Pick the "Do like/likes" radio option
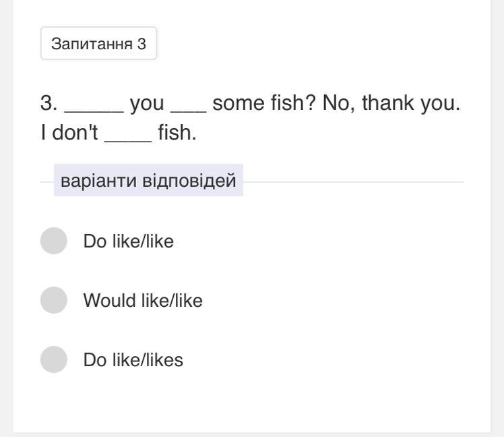The height and width of the screenshot is (437, 504). 54,360
